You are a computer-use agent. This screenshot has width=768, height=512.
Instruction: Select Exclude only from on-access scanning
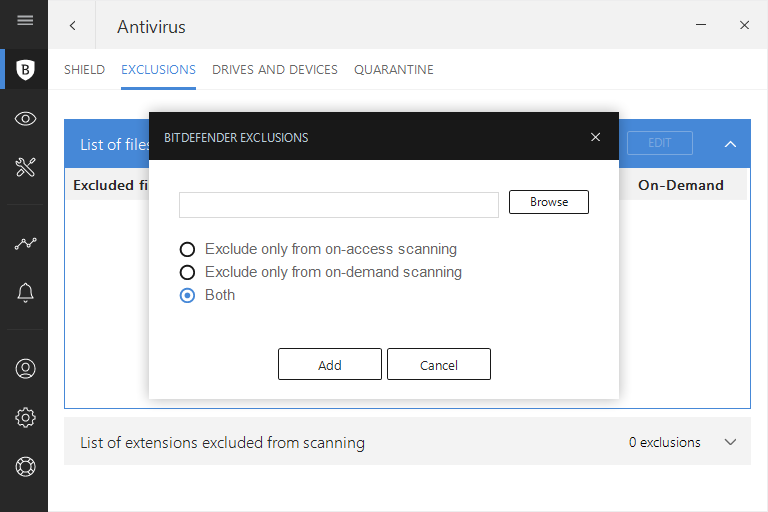click(x=318, y=249)
